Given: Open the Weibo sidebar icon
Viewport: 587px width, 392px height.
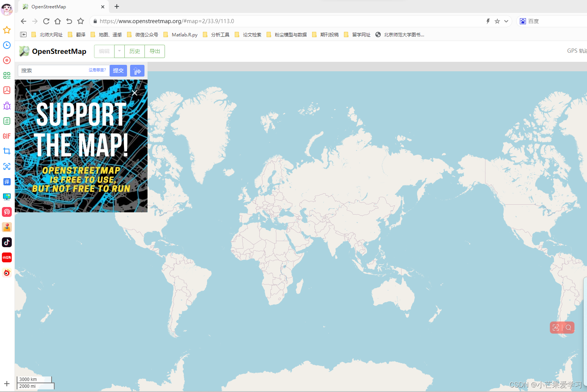Looking at the screenshot, I should point(7,273).
